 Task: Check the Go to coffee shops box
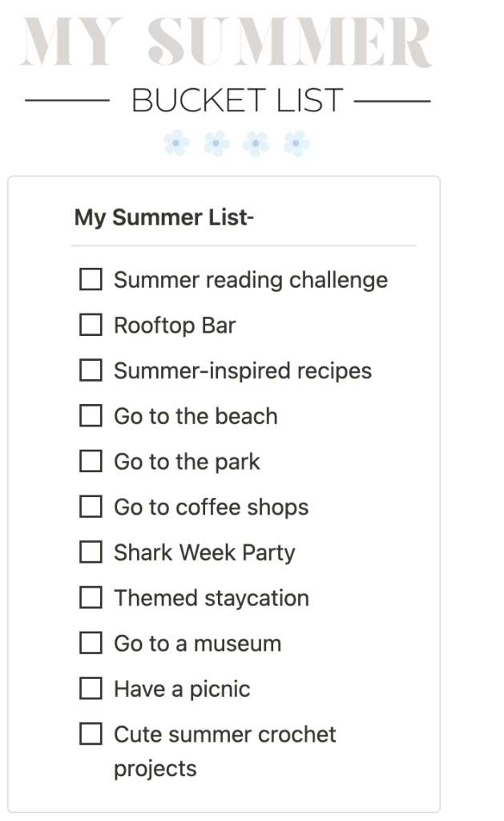pyautogui.click(x=91, y=507)
